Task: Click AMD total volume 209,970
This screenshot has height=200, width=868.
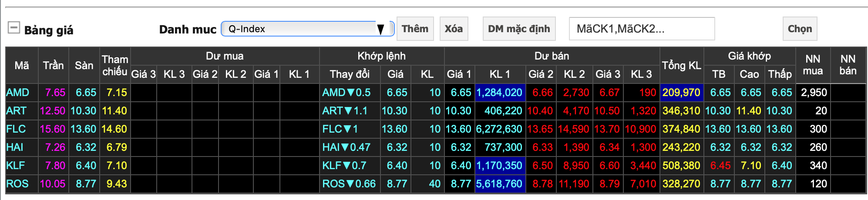Action: click(681, 93)
